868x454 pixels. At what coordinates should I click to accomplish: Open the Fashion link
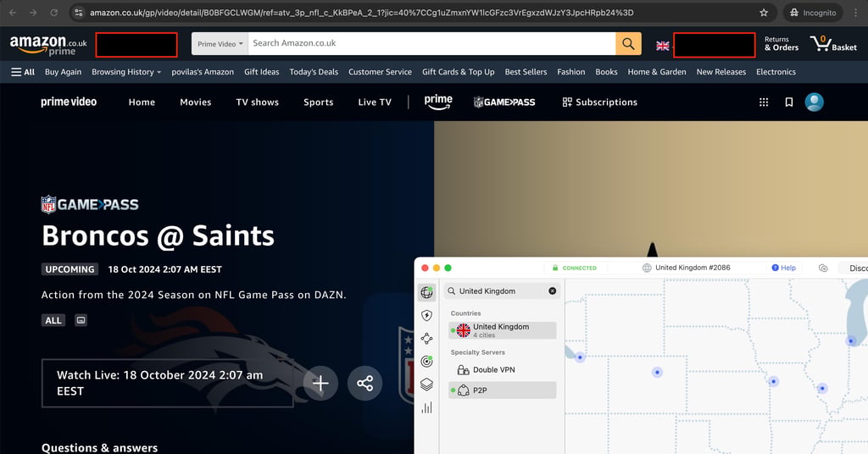coord(570,72)
